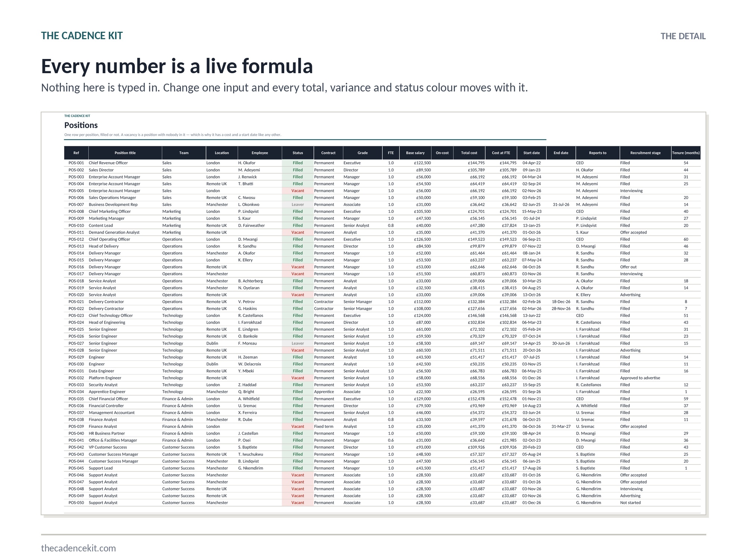Image resolution: width=747 pixels, height=560 pixels.
Task: Click THE CADENCE KIT heading
Action: 82,36
